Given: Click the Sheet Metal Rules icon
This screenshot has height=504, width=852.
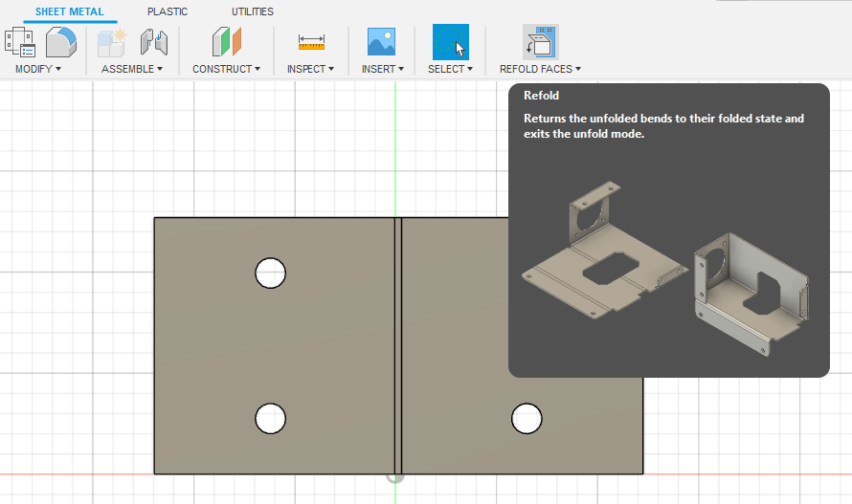Looking at the screenshot, I should click(19, 42).
